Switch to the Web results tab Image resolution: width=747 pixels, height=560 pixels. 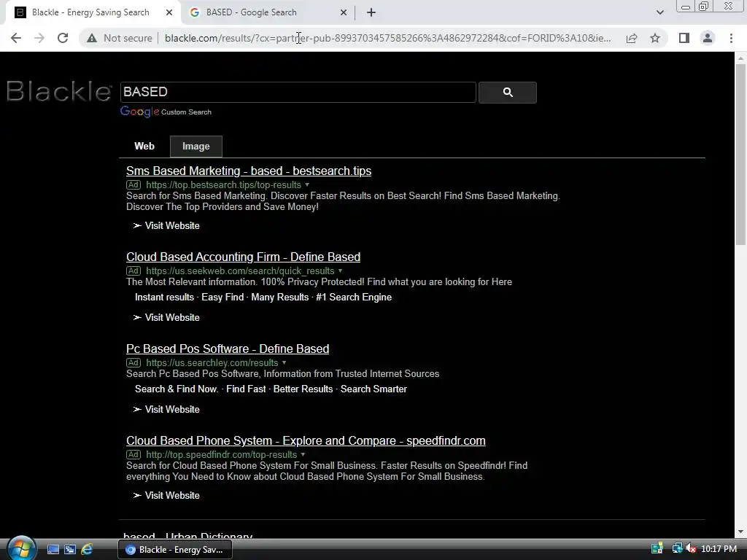[x=144, y=146]
